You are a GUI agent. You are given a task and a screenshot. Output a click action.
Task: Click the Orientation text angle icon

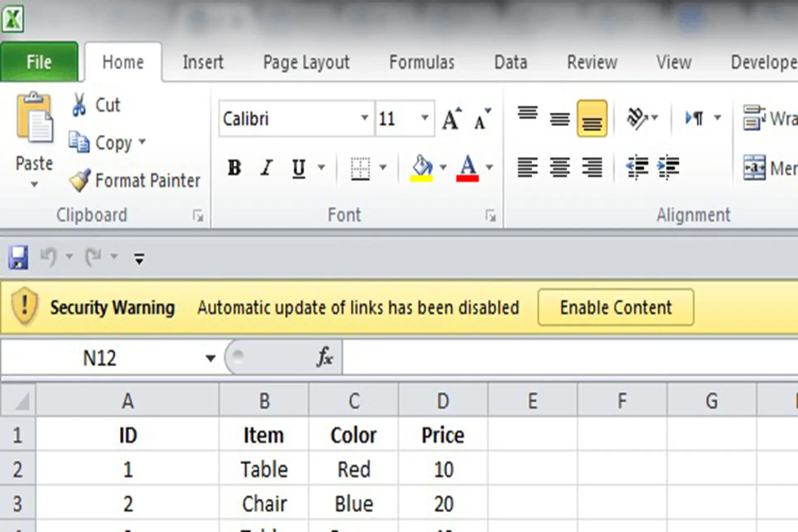click(637, 118)
